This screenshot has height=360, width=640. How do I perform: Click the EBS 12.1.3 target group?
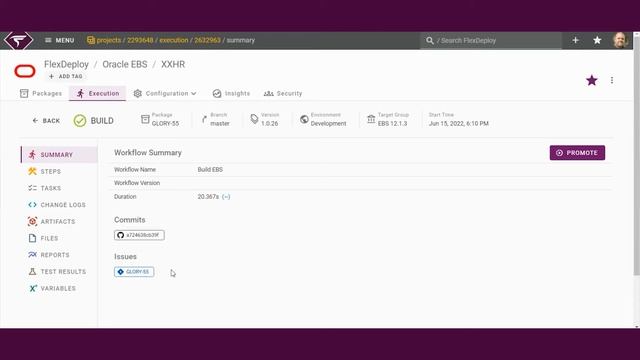(x=392, y=123)
